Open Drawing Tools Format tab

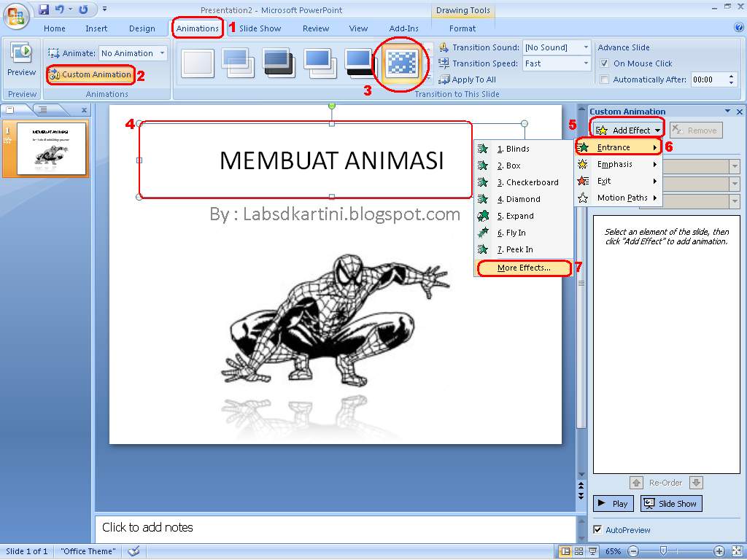pyautogui.click(x=462, y=28)
